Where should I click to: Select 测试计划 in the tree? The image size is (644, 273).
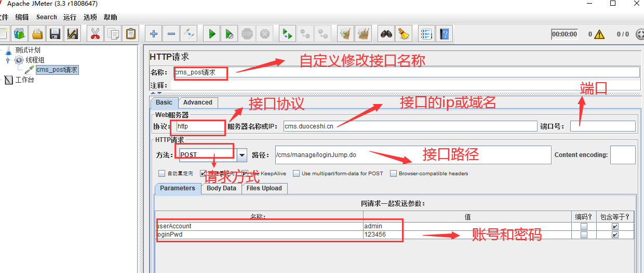28,50
